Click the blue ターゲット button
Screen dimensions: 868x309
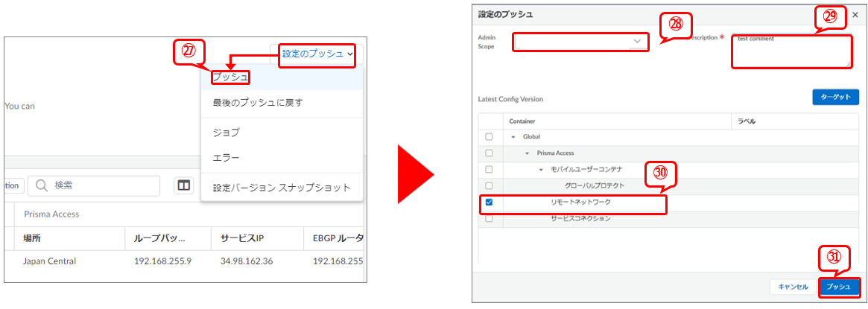pos(834,98)
